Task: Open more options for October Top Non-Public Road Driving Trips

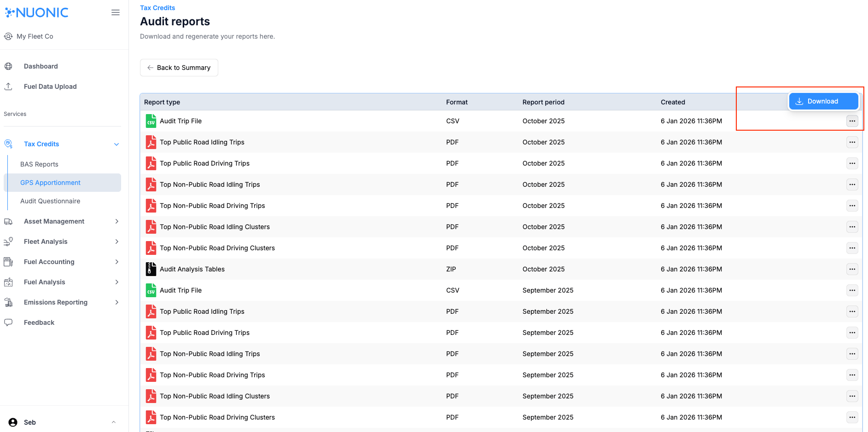Action: [x=852, y=206]
